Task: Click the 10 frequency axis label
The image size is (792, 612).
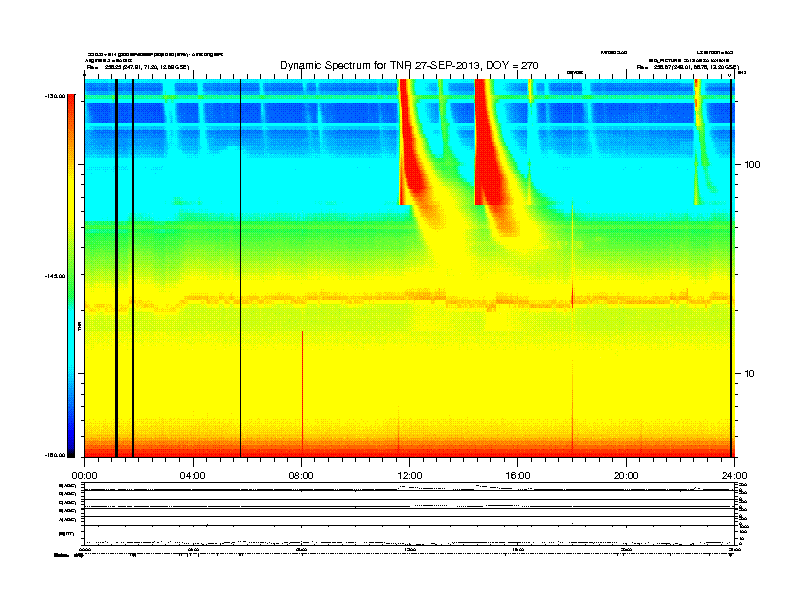Action: click(x=750, y=374)
